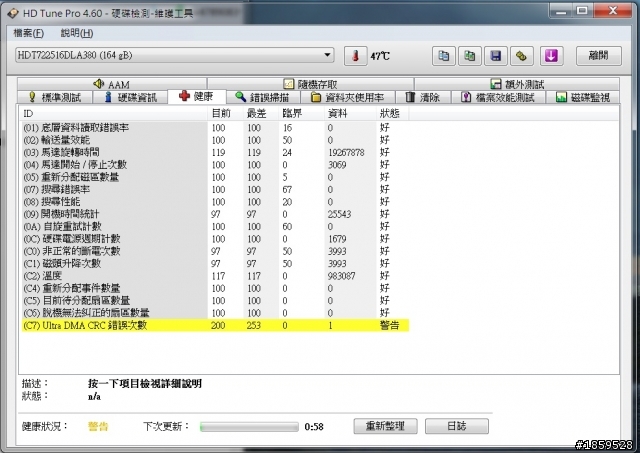Click the yellow 警告 health status text
This screenshot has width=640, height=453.
pos(98,426)
